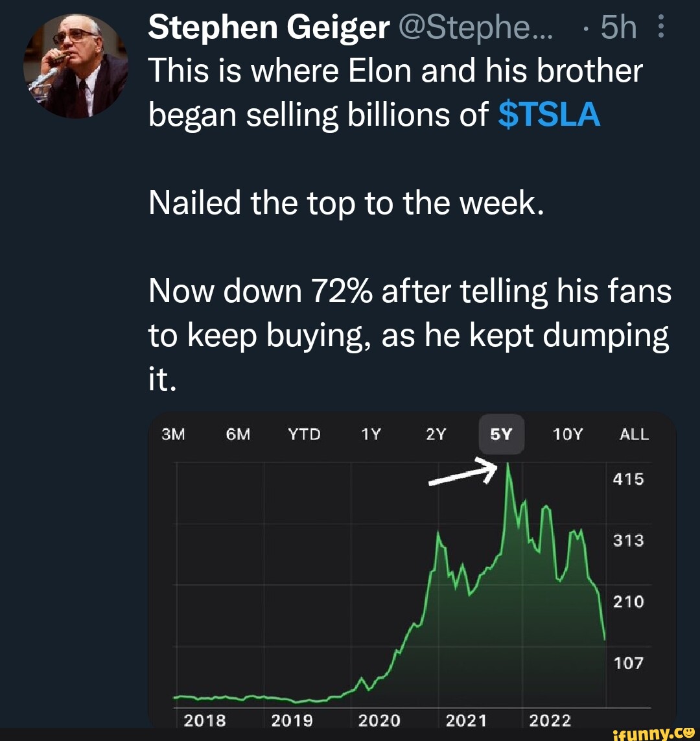This screenshot has width=700, height=741.
Task: Select the 3M chart range
Action: (x=174, y=435)
